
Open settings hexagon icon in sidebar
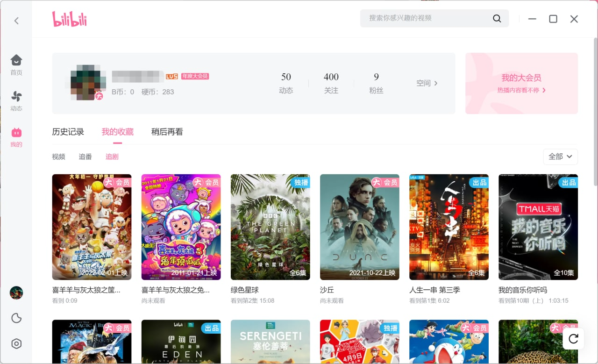point(16,344)
